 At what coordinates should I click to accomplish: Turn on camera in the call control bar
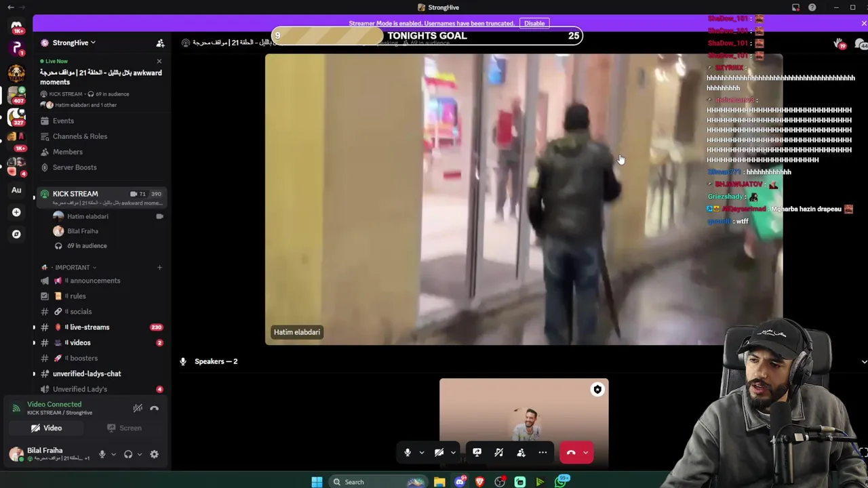pyautogui.click(x=439, y=453)
